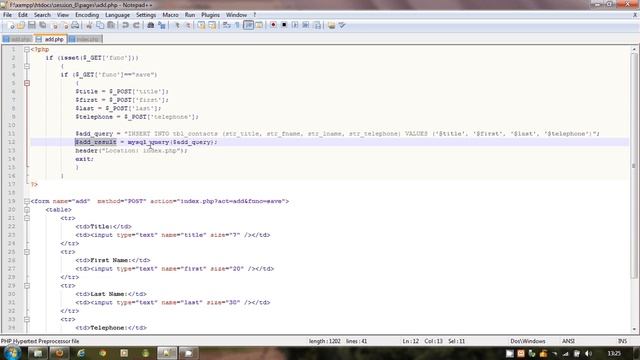
Task: Click the Save All toolbar icon
Action: coord(42,25)
